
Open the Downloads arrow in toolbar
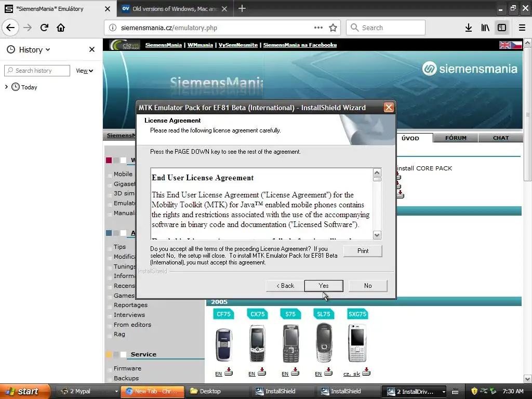coord(468,28)
